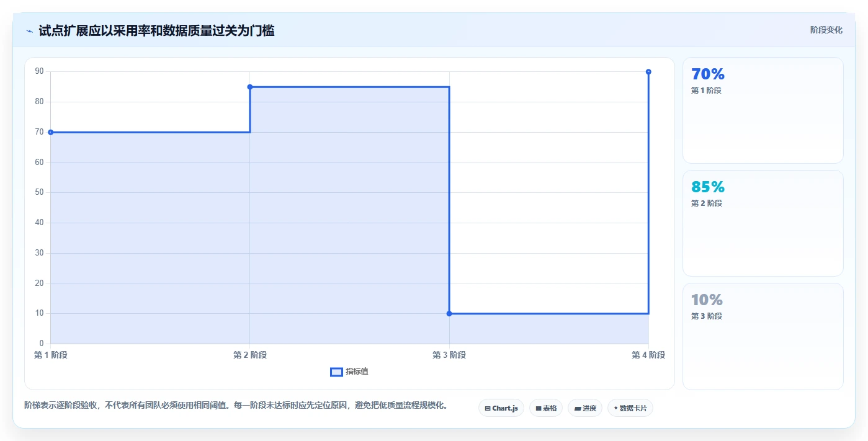Click the footnote text beginning 阶梯表示逐阶段验收
The height and width of the screenshot is (441, 868).
[236, 406]
